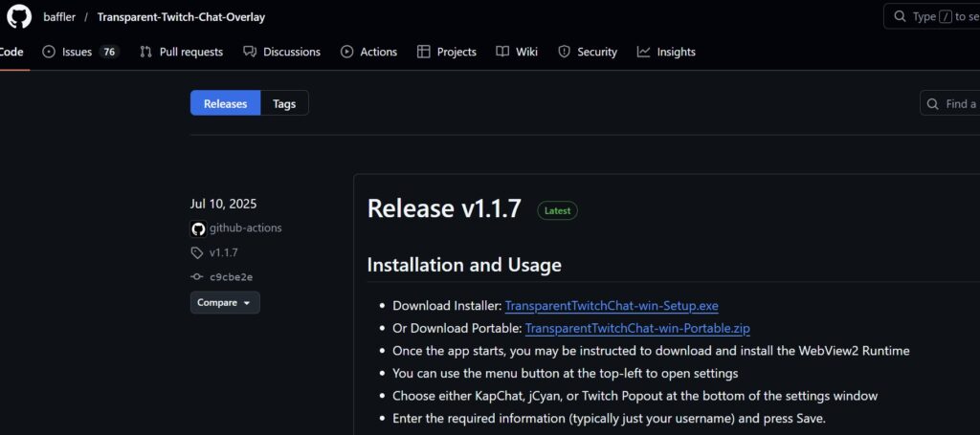Click the Discussions speech-bubble icon
The image size is (980, 435).
click(x=250, y=52)
